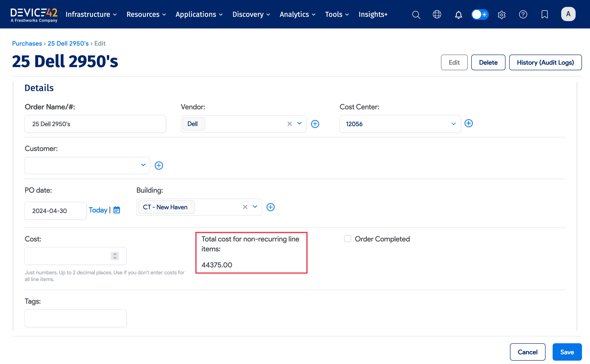Image resolution: width=590 pixels, height=364 pixels.
Task: Open the notifications bell
Action: click(x=458, y=15)
